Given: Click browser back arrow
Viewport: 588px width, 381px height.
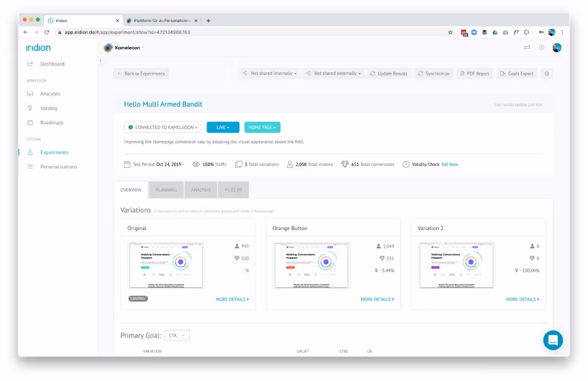Looking at the screenshot, I should (26, 32).
